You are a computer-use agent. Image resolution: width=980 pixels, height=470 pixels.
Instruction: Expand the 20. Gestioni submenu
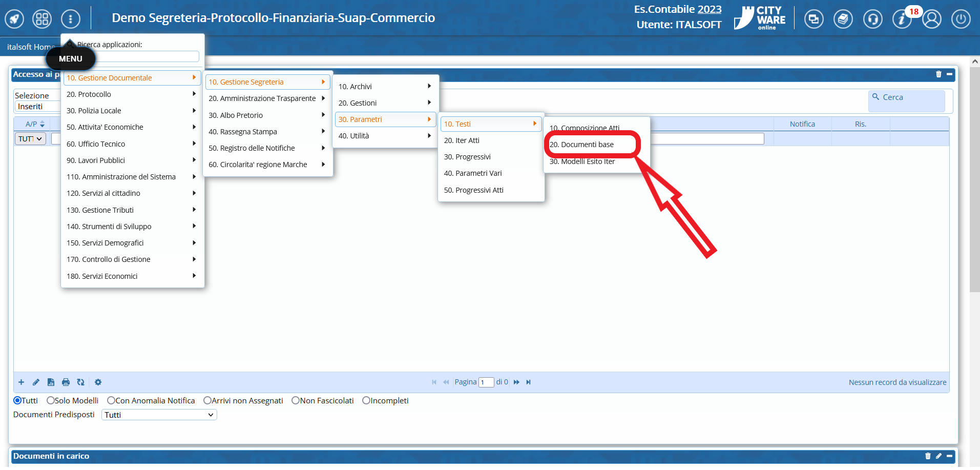click(385, 103)
